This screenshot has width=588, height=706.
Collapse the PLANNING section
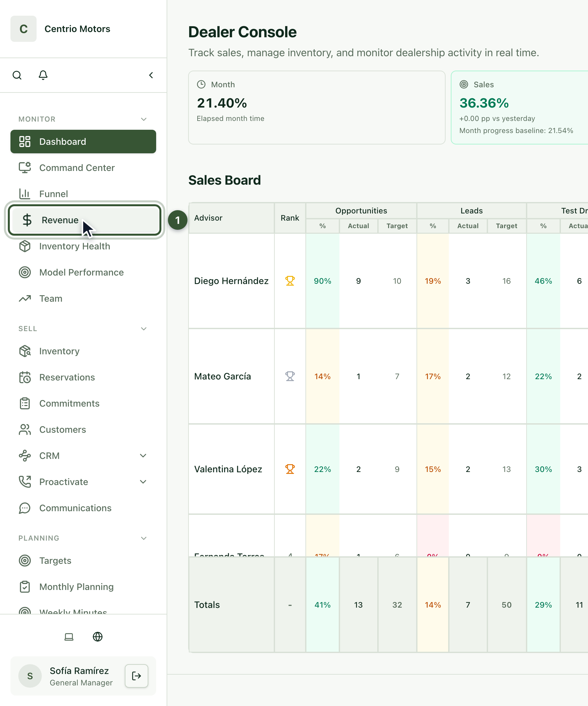pyautogui.click(x=144, y=538)
